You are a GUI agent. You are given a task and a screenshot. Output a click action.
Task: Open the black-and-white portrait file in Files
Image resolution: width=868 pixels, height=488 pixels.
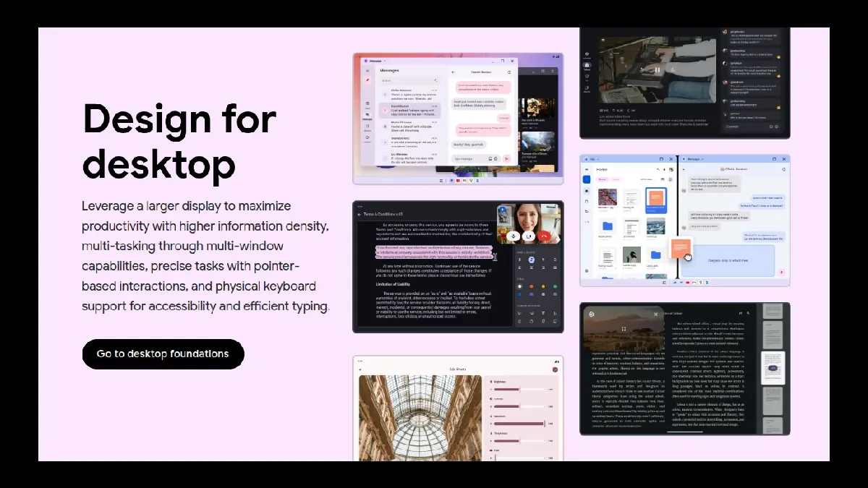coord(631,254)
